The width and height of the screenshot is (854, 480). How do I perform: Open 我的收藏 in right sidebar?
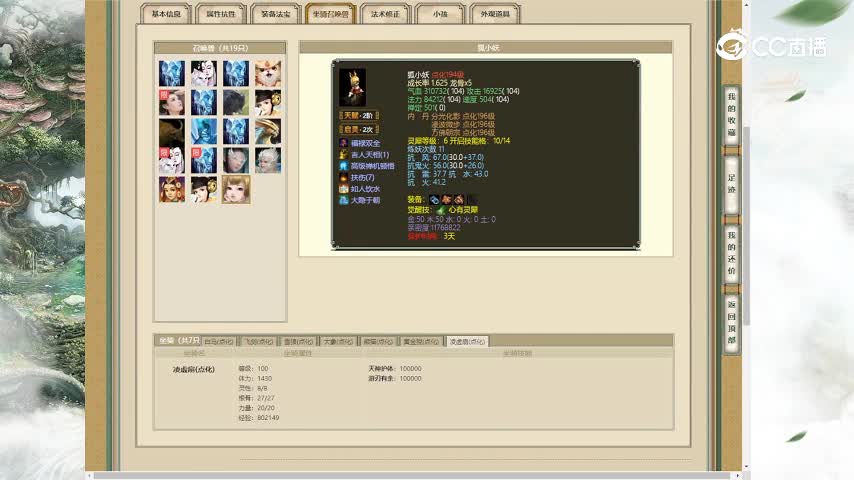tap(731, 115)
